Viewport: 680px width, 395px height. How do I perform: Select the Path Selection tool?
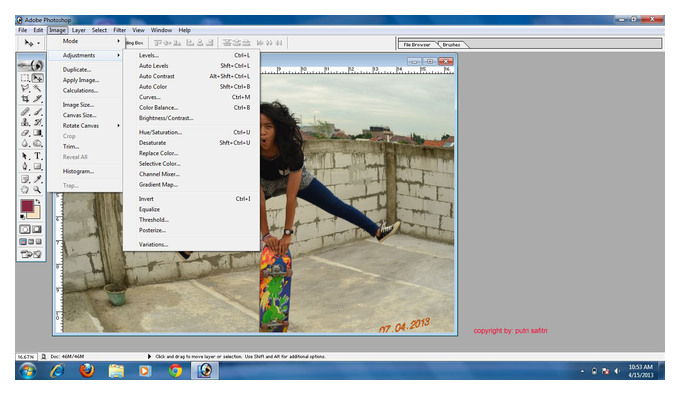(x=25, y=156)
